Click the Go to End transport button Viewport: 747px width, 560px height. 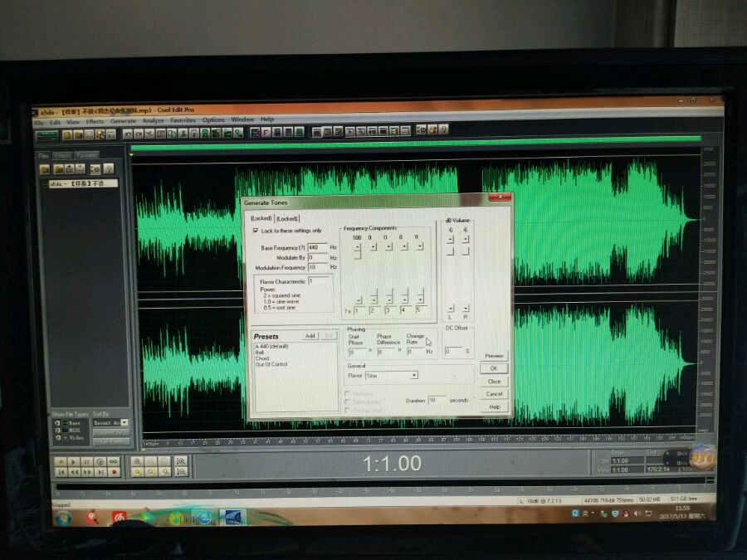pyautogui.click(x=100, y=472)
